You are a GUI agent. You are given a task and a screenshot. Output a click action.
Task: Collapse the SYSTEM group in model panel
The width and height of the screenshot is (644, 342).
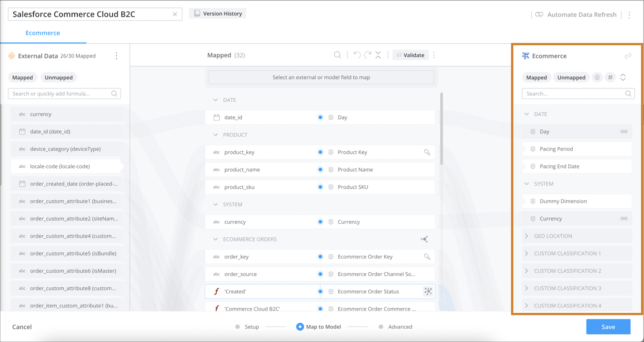click(526, 184)
